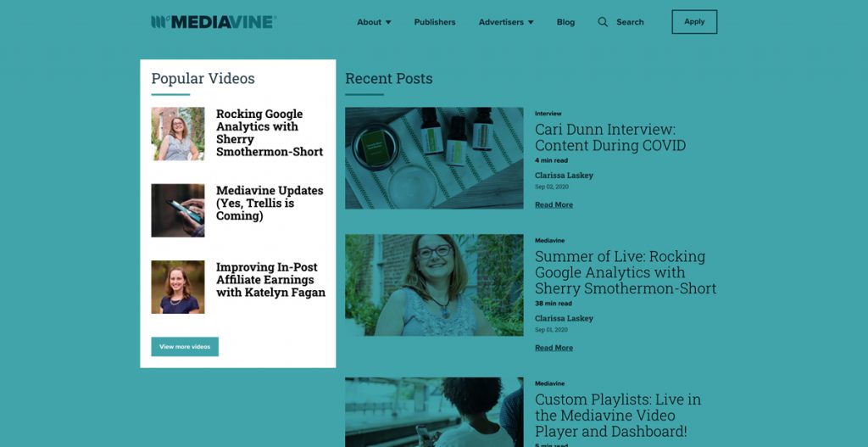Click Clarissa Laskey author under Cari Dunn post
Screen dimensions: 868x447
[564, 175]
